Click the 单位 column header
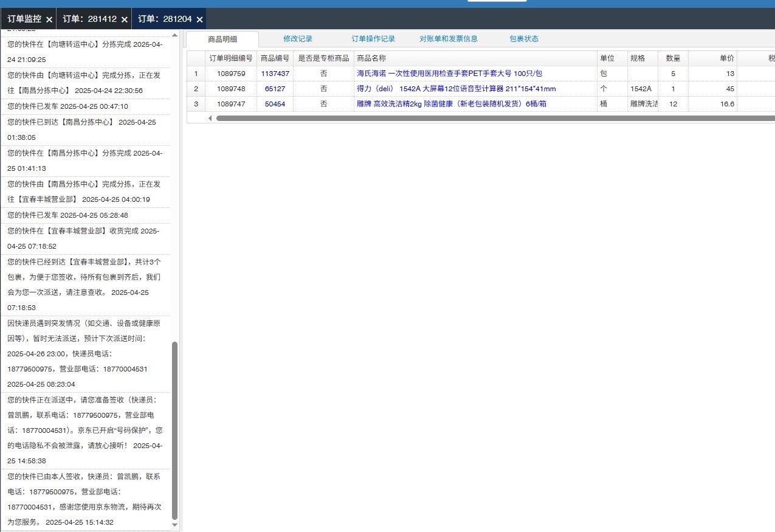This screenshot has height=532, width=775. tap(612, 58)
